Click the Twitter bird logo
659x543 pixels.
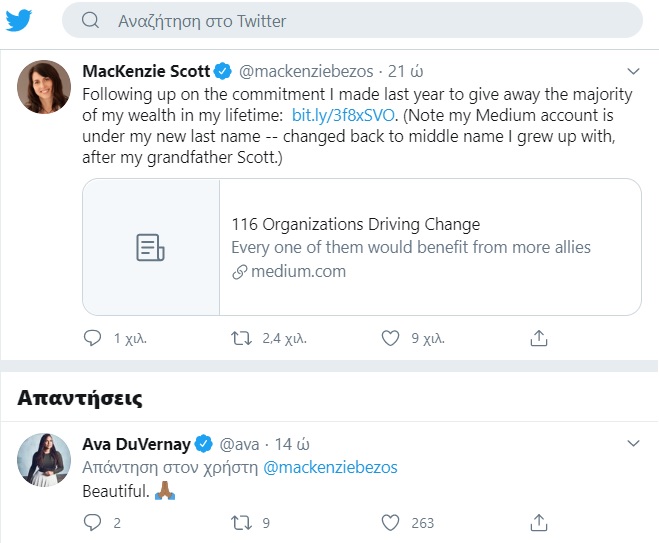point(19,21)
